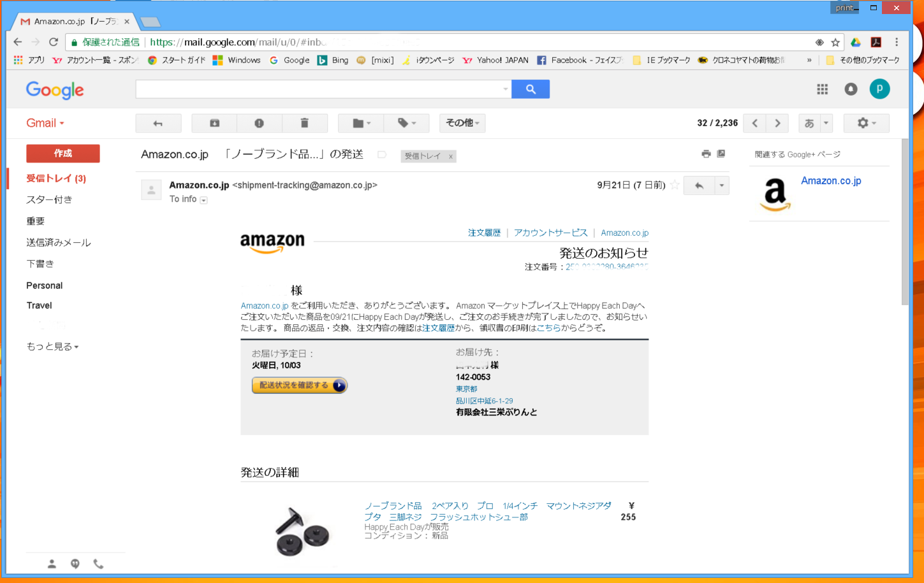924x583 pixels.
Task: Reload the page with the refresh icon
Action: [x=54, y=42]
